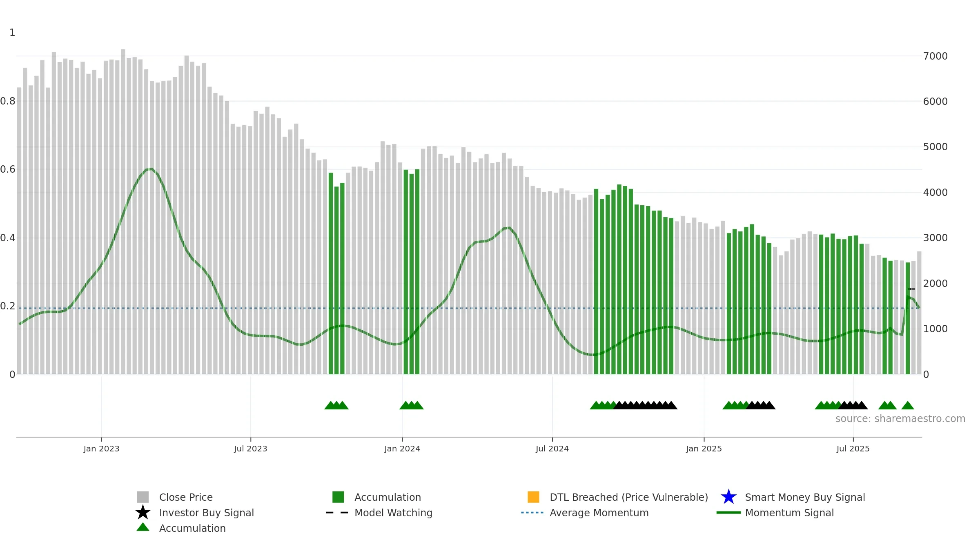
Task: Click the source: sharemaestro.com text
Action: [x=900, y=419]
